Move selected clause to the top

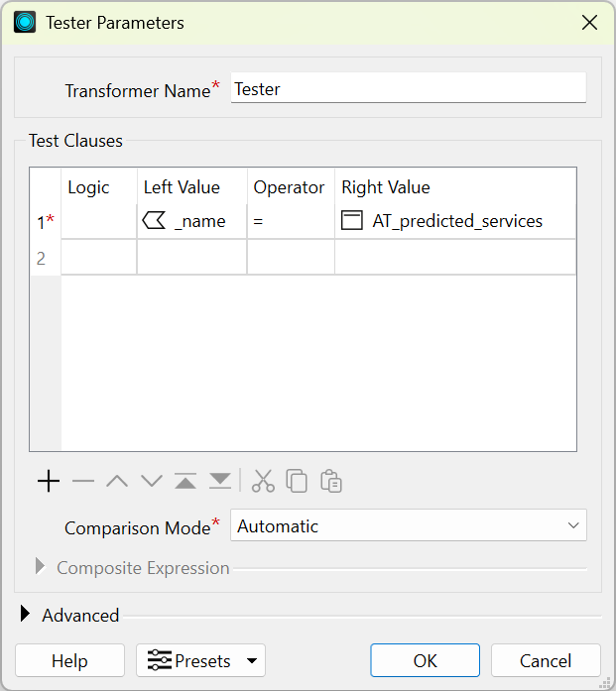pyautogui.click(x=185, y=481)
